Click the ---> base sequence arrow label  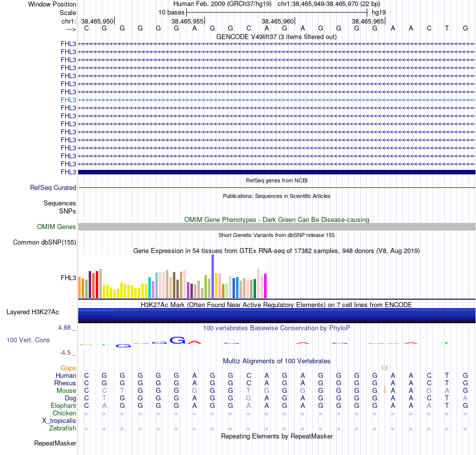click(x=71, y=29)
